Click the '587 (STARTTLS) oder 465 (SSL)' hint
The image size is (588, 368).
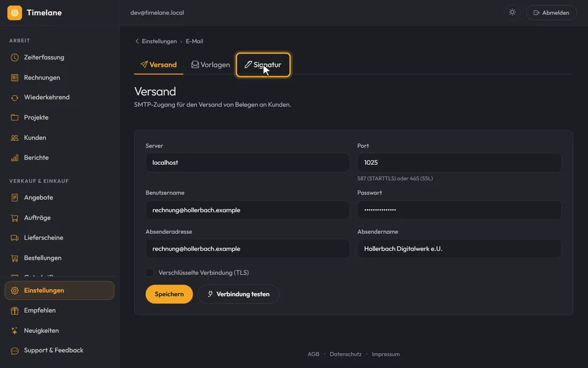pos(395,178)
